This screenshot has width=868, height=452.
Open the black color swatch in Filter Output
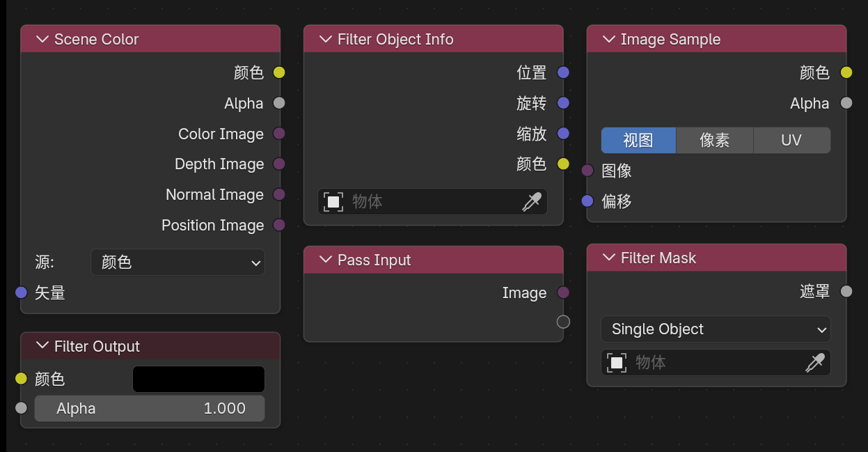tap(198, 379)
